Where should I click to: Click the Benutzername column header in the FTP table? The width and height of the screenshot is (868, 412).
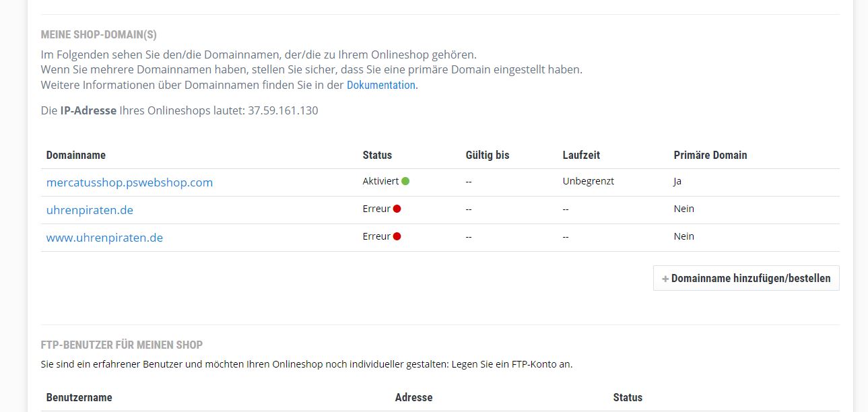(79, 397)
